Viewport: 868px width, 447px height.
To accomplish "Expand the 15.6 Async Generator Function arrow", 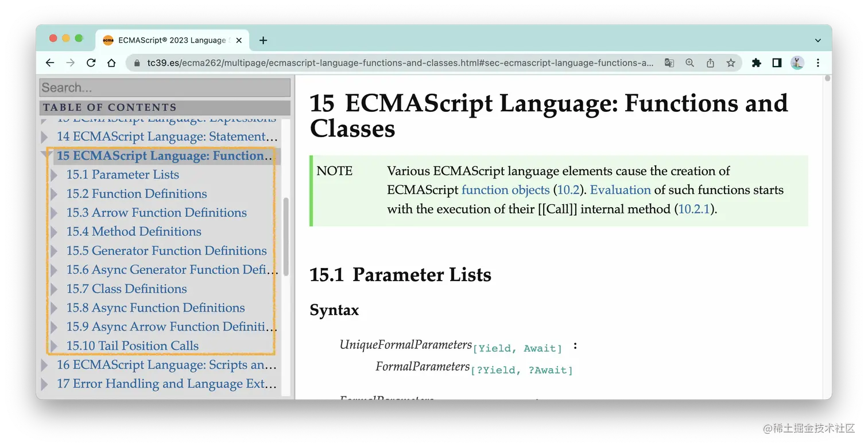I will click(x=55, y=270).
